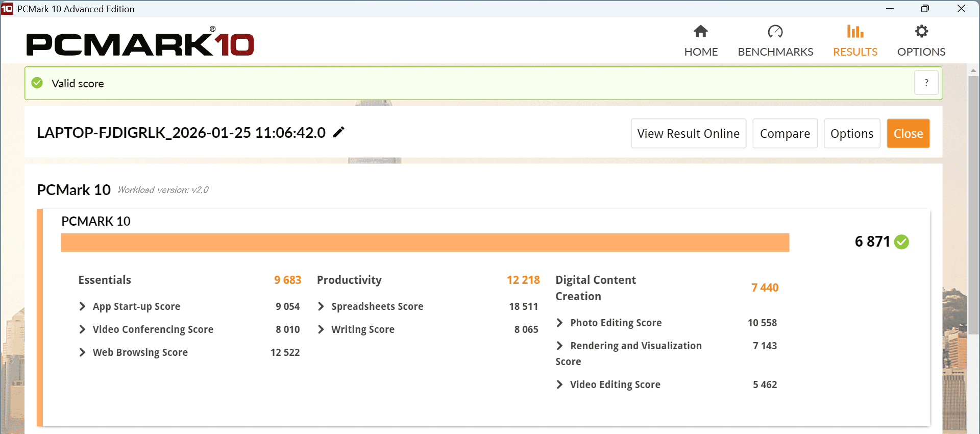Expand Writing Score details
The width and height of the screenshot is (980, 434).
(321, 329)
